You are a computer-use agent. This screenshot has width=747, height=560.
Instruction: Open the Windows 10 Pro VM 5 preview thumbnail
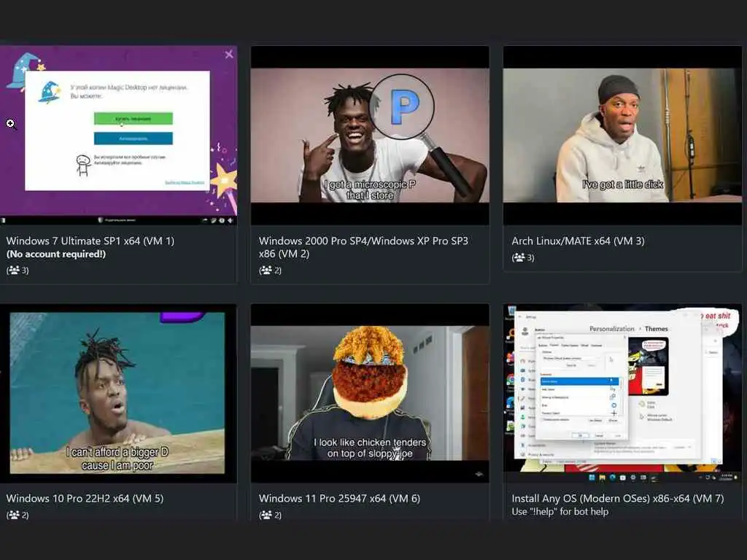pos(117,393)
